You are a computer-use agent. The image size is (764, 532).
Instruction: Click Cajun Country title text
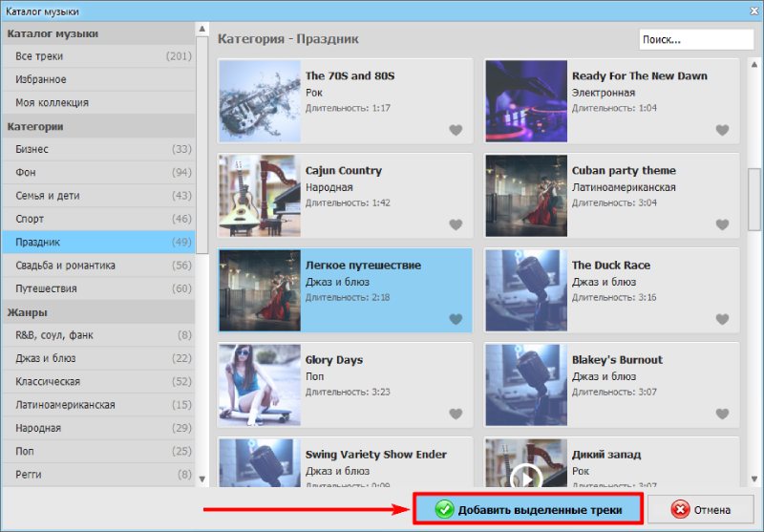tap(344, 171)
